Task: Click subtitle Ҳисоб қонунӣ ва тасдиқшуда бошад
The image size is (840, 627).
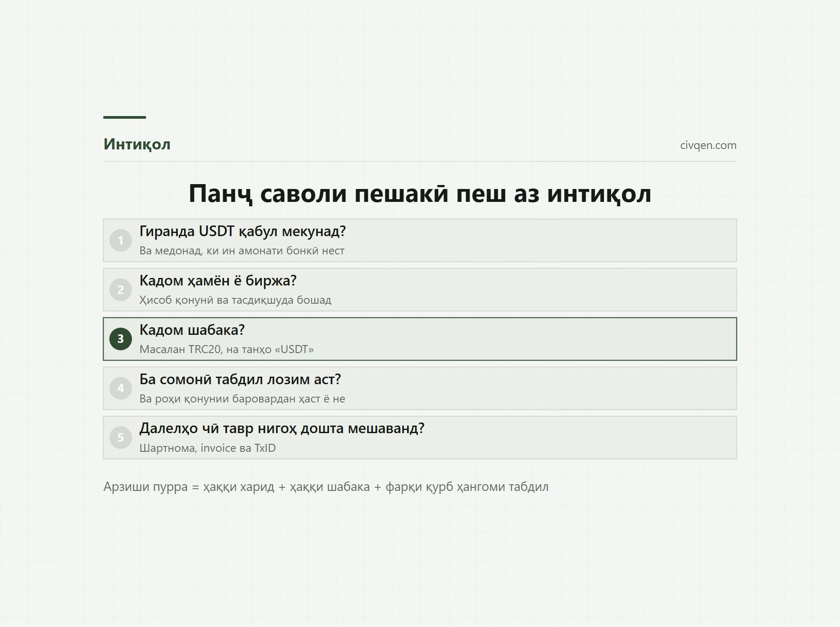Action: (236, 300)
